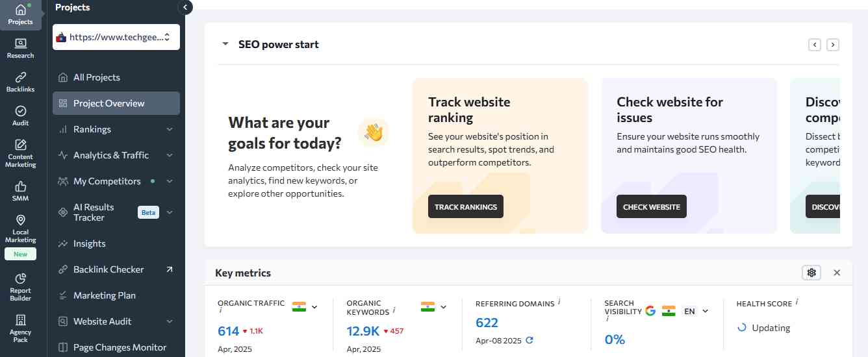Click the Google search engine icon
Viewport: 868px width, 357px height.
coord(650,311)
